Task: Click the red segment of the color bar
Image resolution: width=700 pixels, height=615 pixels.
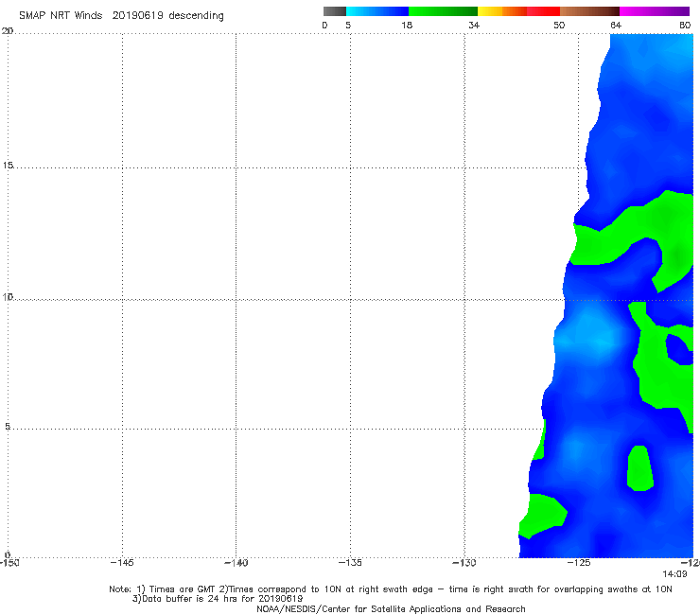Action: coord(543,11)
